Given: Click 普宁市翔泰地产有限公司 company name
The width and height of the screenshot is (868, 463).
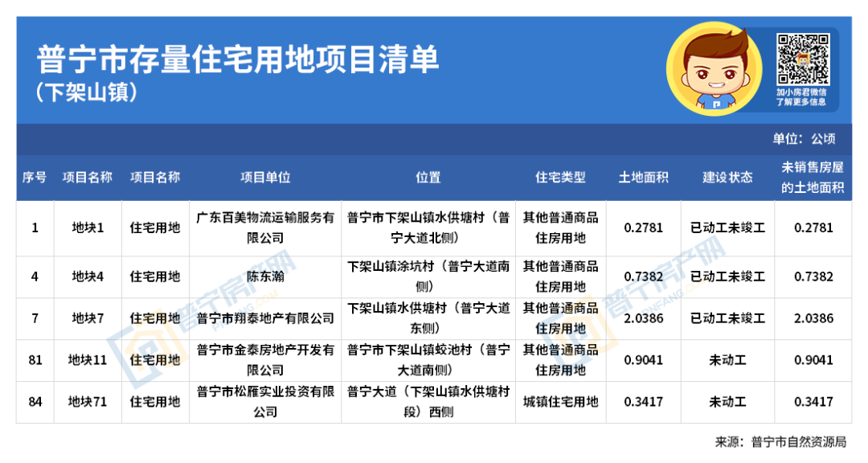Looking at the screenshot, I should coord(265,317).
